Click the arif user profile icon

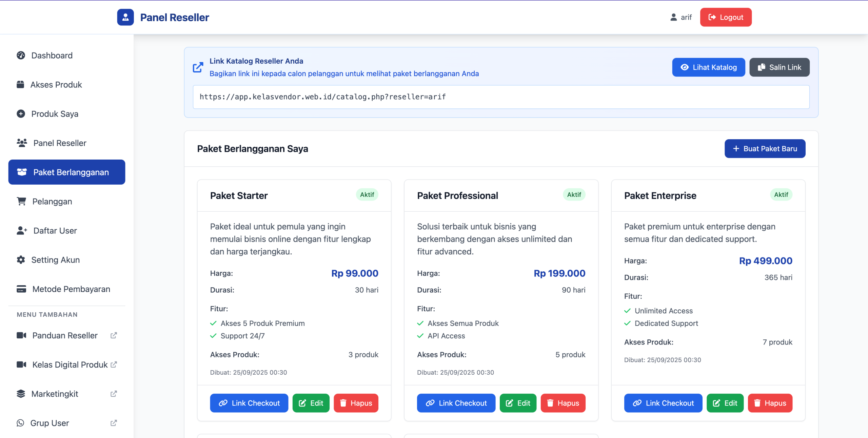tap(673, 17)
